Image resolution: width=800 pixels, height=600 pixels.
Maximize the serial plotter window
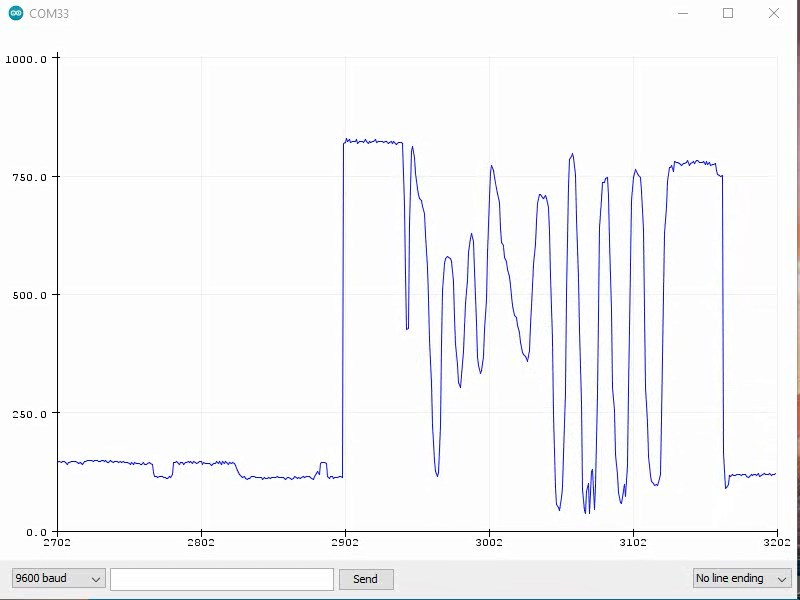coord(728,14)
